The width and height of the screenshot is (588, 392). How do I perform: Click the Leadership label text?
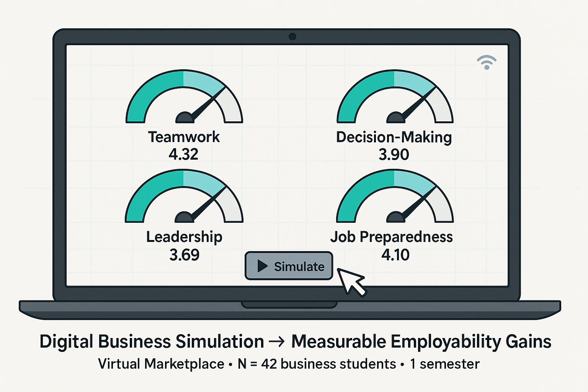click(184, 237)
